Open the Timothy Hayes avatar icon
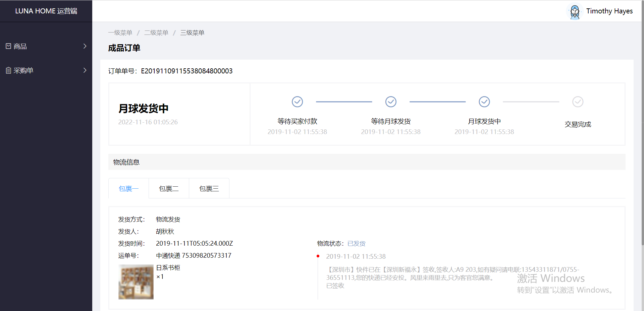The width and height of the screenshot is (644, 311). (574, 11)
